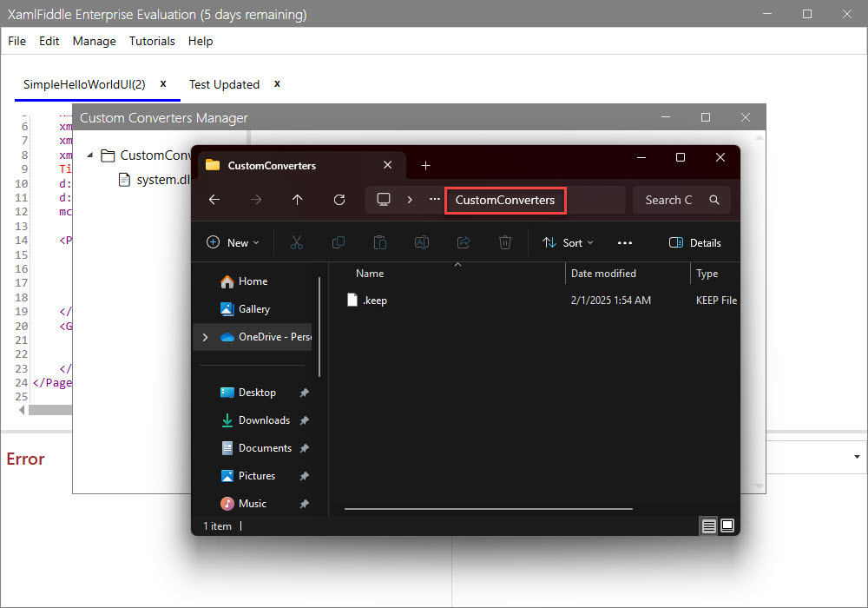
Task: Click pin icon next to Downloads
Action: (305, 420)
